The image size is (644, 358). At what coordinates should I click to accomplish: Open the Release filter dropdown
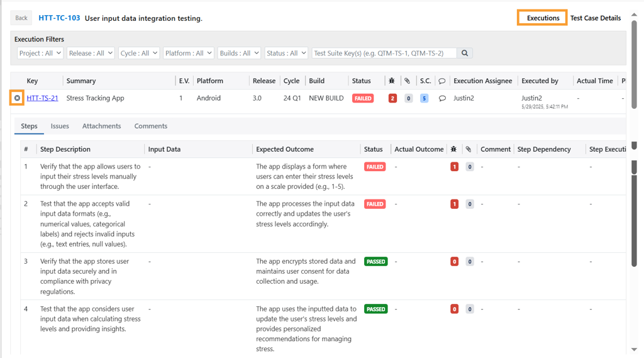pos(91,53)
